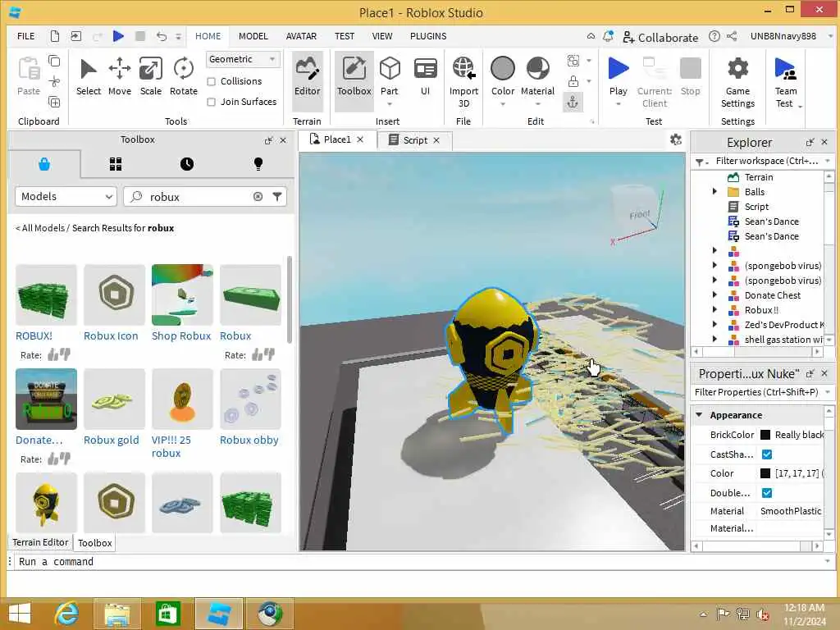Click the Collaborate button
This screenshot has width=840, height=630.
[660, 37]
